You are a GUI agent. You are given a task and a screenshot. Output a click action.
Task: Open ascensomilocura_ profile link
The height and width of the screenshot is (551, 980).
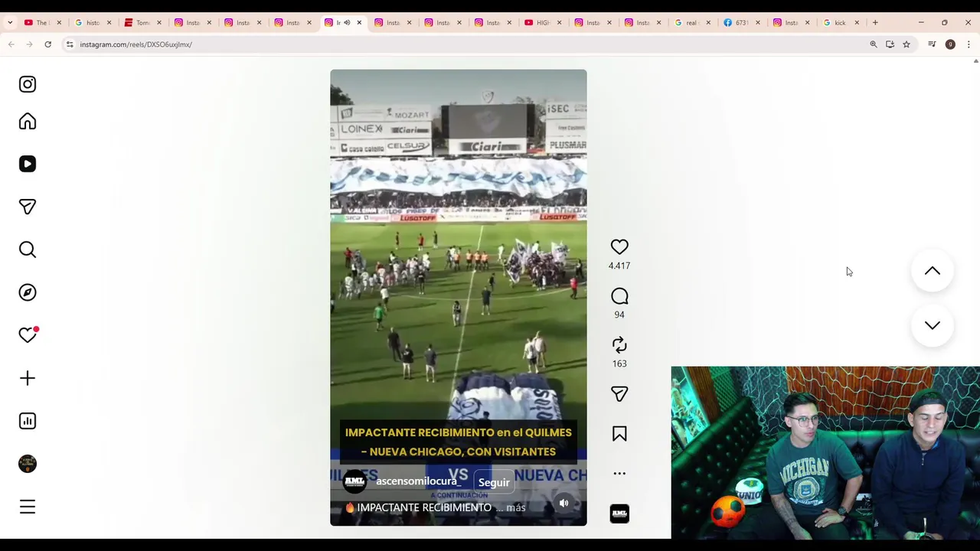point(419,481)
